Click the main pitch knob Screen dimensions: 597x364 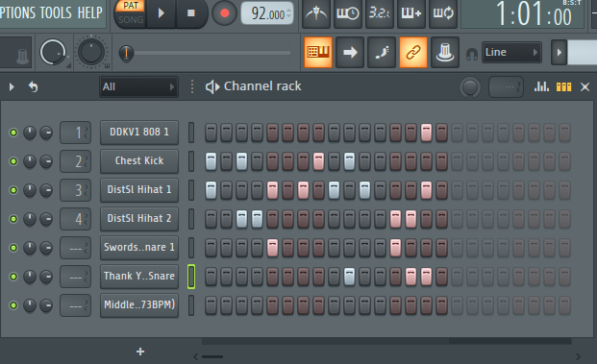(x=91, y=52)
